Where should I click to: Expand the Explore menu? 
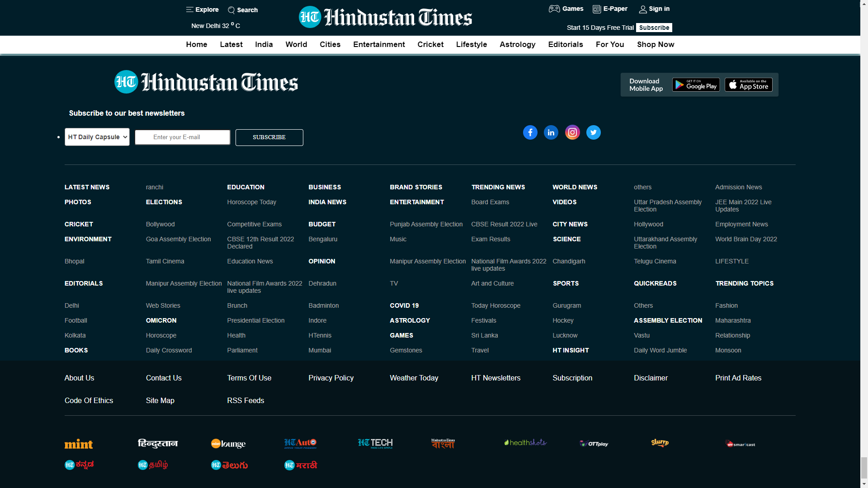pyautogui.click(x=202, y=9)
